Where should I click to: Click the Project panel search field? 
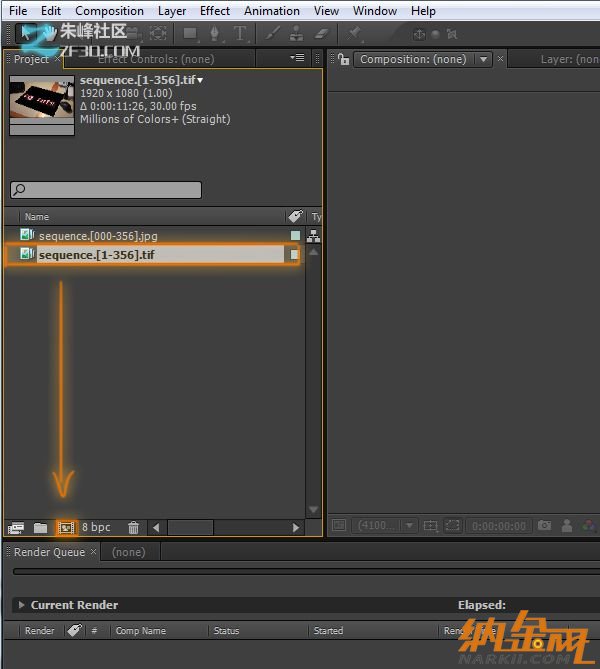(106, 190)
